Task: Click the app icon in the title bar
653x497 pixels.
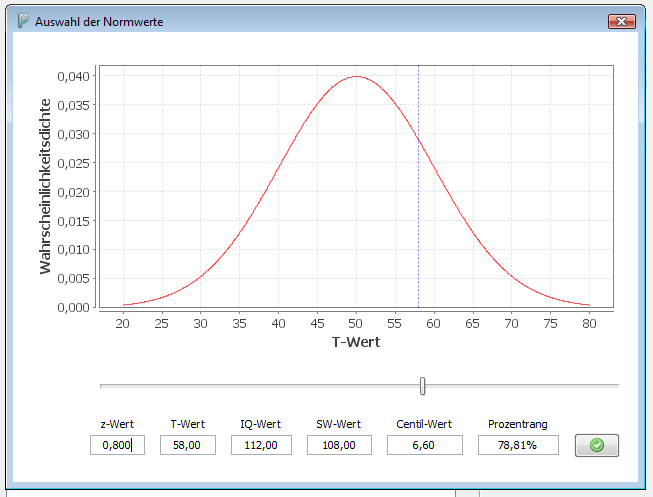Action: (x=23, y=21)
